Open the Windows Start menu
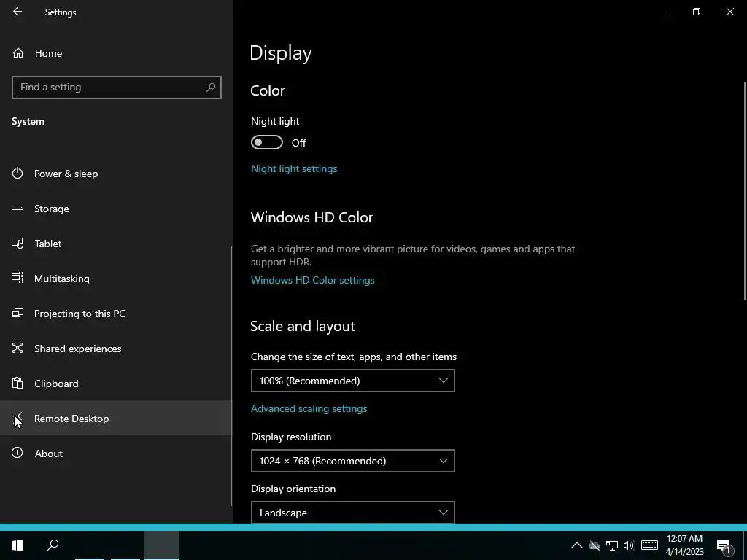Screen dimensions: 747x560 [x=18, y=545]
